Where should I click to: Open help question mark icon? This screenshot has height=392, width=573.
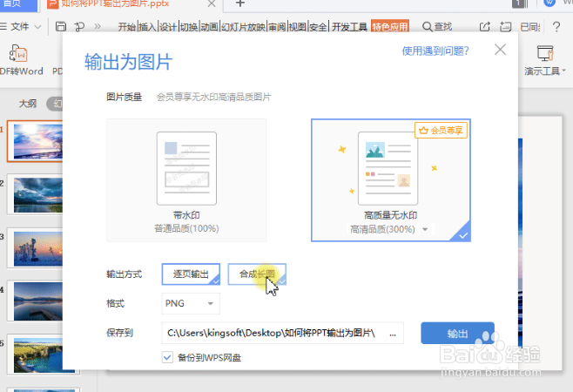pos(556,26)
